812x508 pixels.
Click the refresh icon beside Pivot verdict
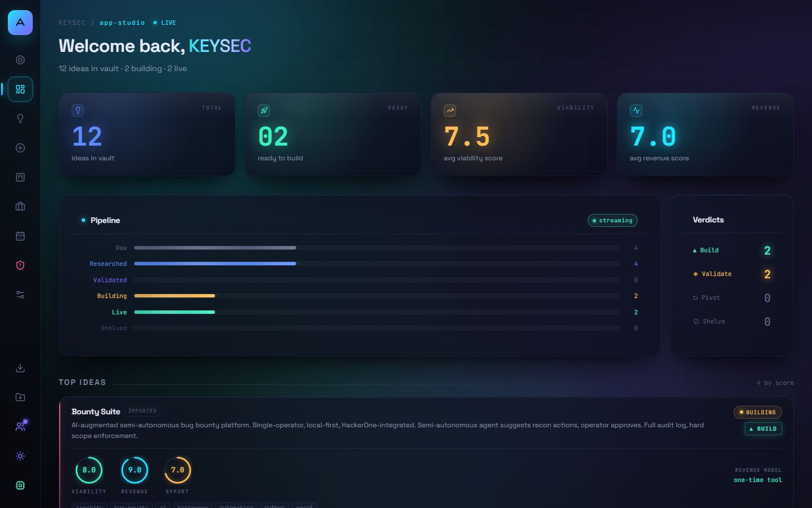695,298
